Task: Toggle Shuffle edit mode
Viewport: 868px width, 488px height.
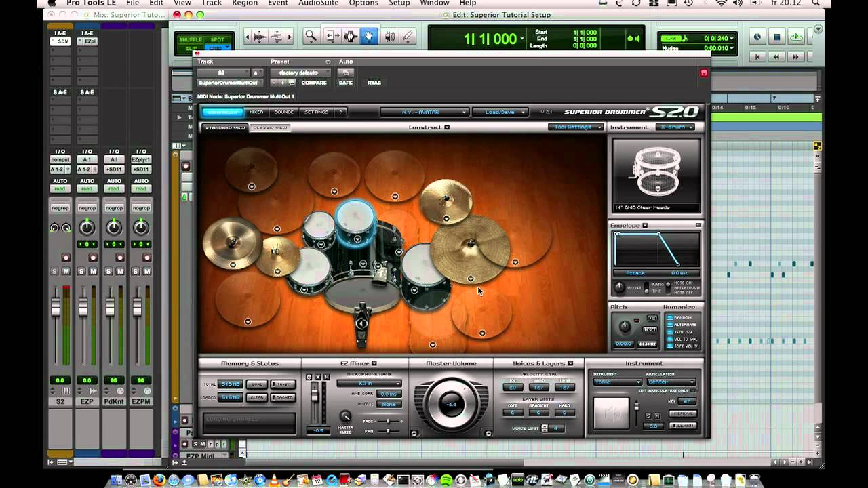Action: (x=191, y=40)
